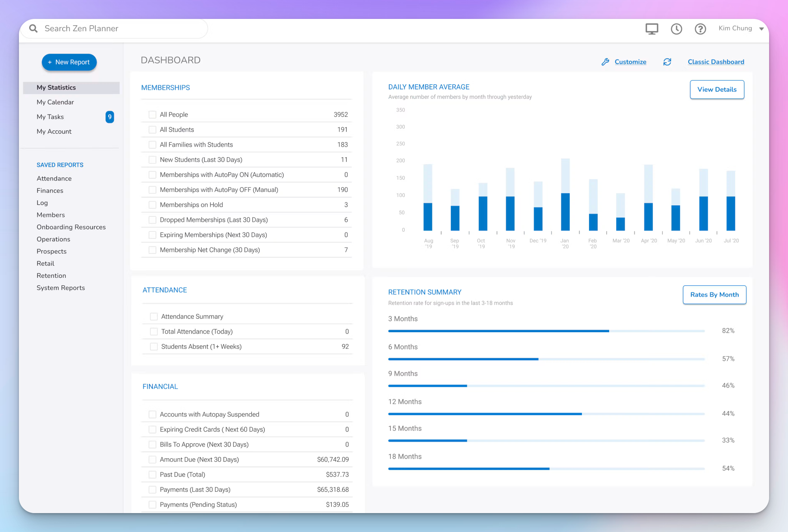Click the $60,742.09 amount due value
The image size is (788, 532).
tap(333, 459)
